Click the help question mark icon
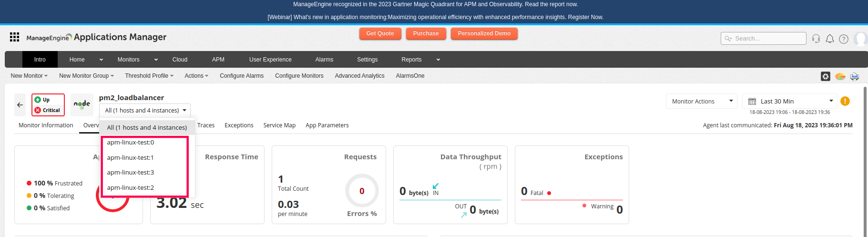868x237 pixels. pos(844,39)
